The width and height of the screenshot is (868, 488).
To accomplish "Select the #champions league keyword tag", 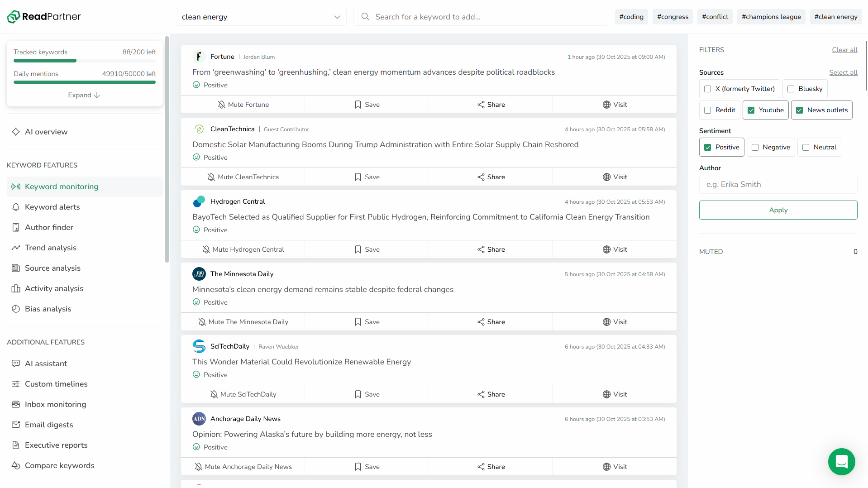I will (x=771, y=17).
